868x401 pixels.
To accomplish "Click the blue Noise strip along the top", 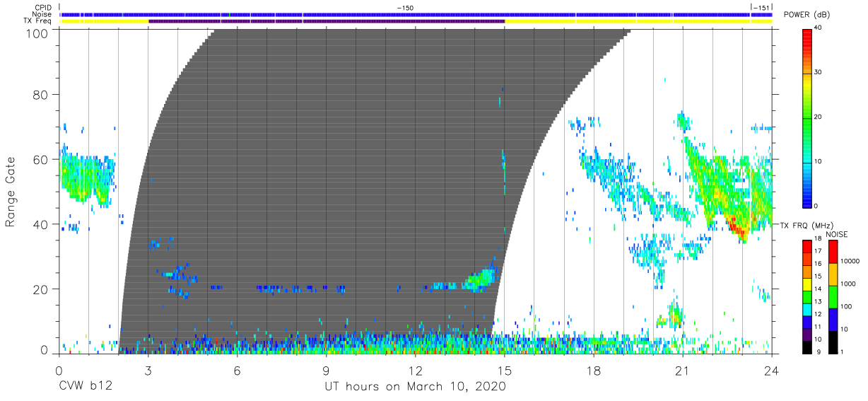I will click(x=416, y=14).
